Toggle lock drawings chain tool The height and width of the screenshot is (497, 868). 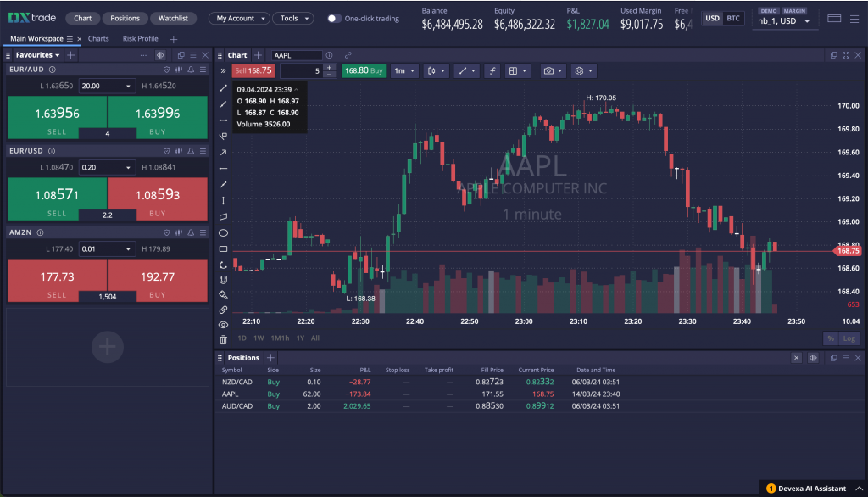point(223,310)
